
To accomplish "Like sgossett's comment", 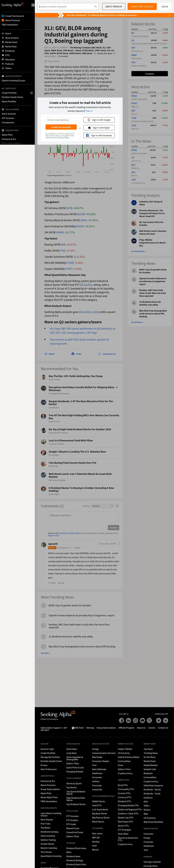I will 61,583.
